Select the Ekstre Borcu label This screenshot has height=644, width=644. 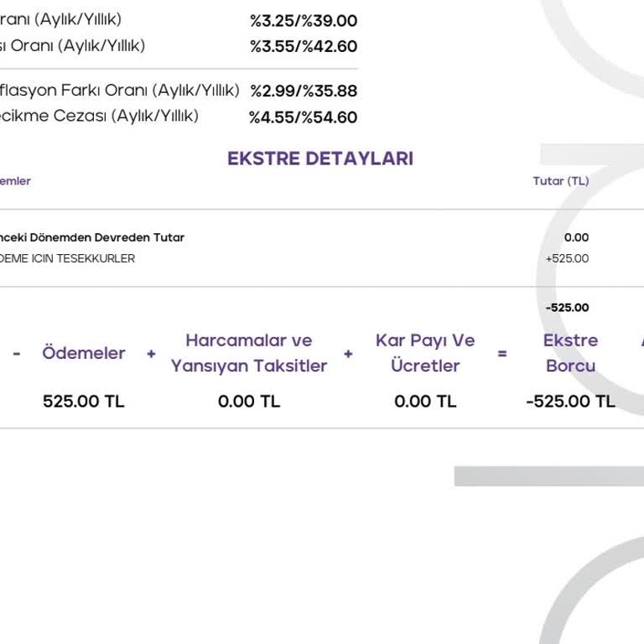coord(570,353)
